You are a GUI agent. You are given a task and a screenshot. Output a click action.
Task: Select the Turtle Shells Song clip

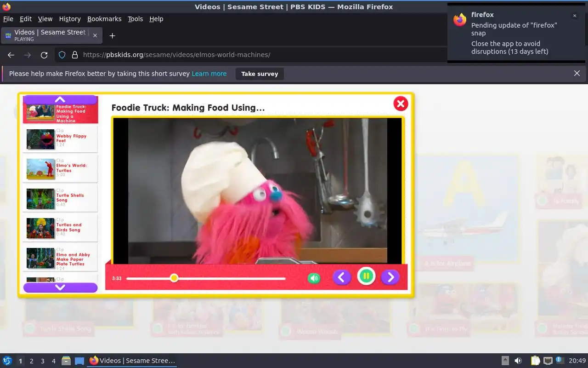60,198
